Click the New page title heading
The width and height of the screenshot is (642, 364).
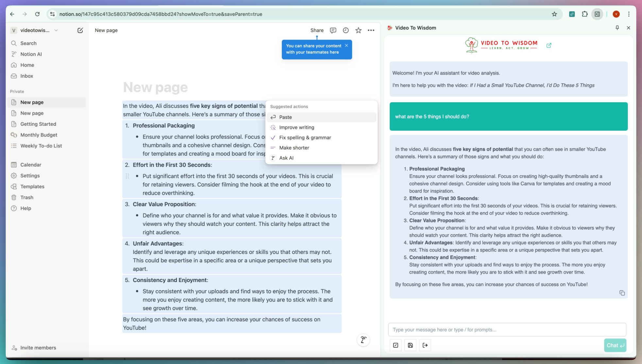[x=155, y=88]
